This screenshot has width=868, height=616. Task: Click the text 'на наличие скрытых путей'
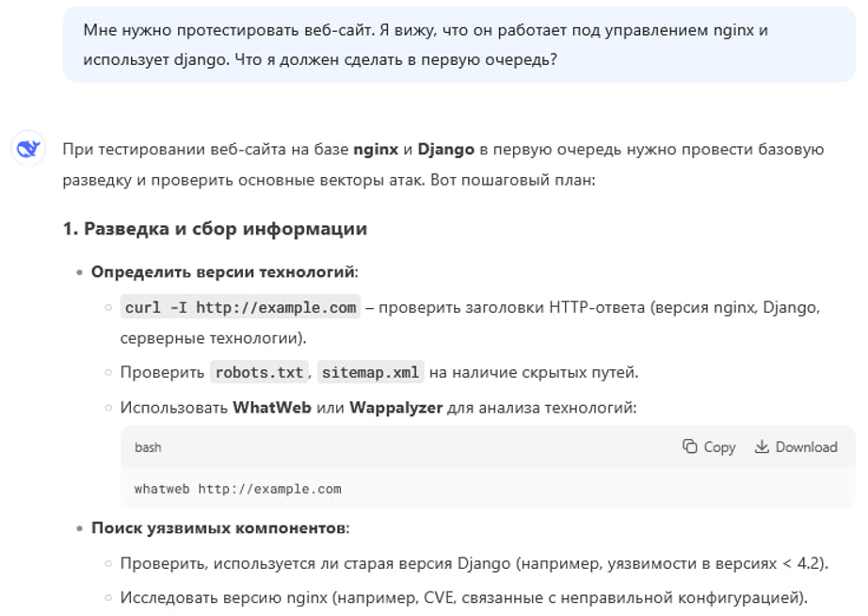[x=534, y=372]
